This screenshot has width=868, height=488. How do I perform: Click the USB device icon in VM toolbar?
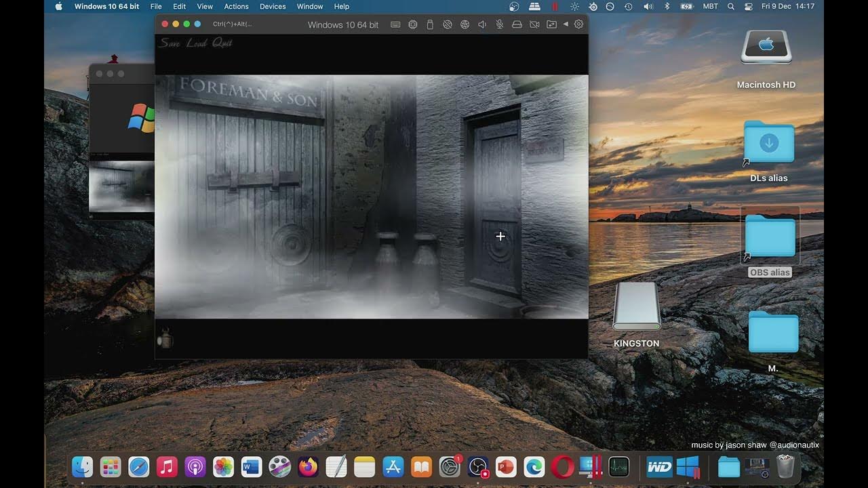click(x=429, y=24)
